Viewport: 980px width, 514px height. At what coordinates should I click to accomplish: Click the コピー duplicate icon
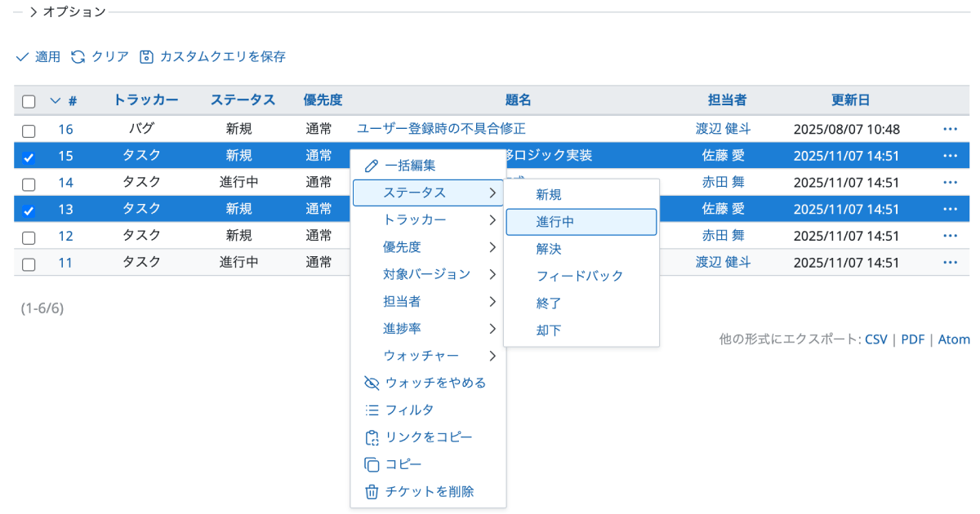point(372,464)
